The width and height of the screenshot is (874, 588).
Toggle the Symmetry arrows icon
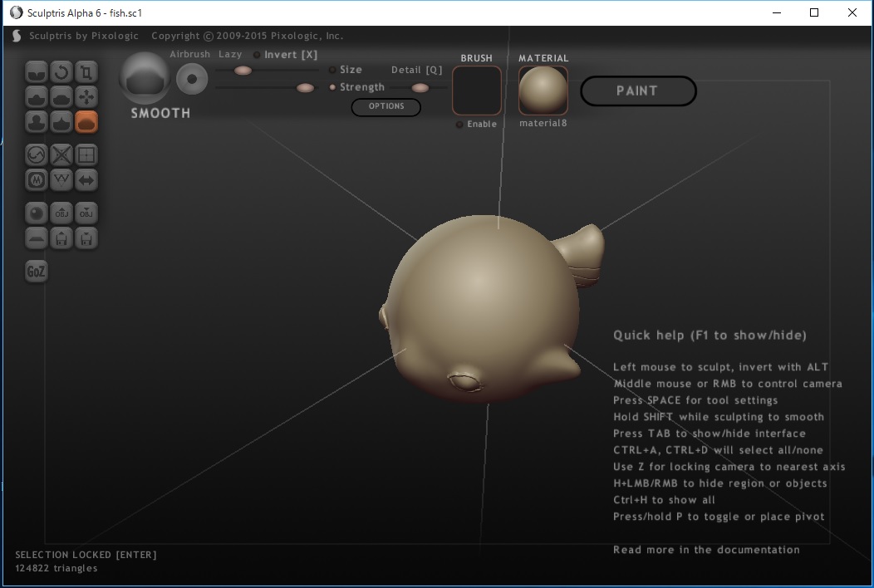[x=86, y=179]
